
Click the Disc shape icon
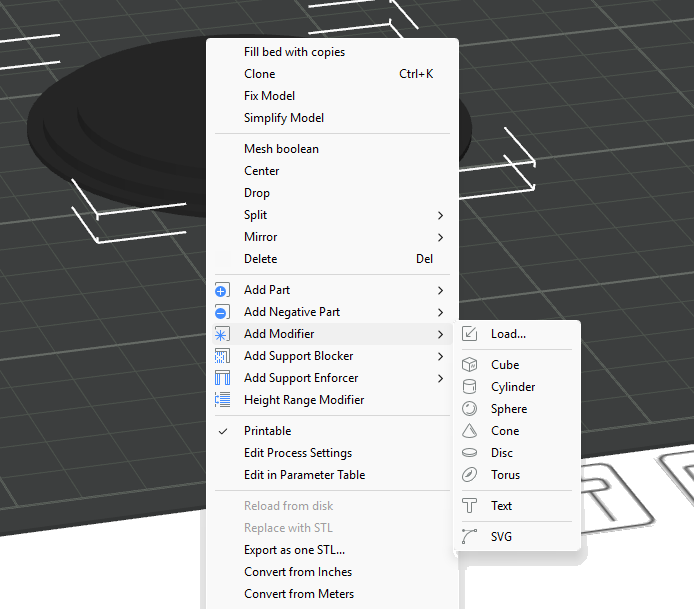pyautogui.click(x=470, y=453)
